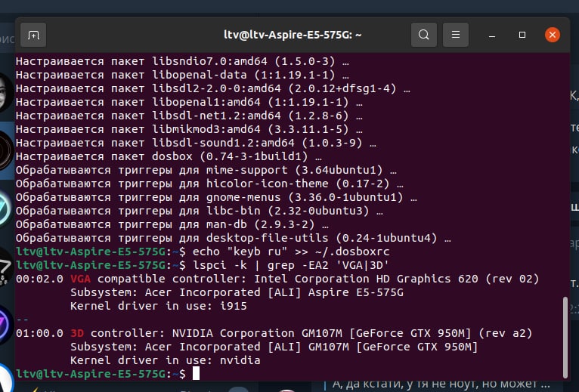Viewport: 579px width, 392px height.
Task: Click the red '3D' match text
Action: point(77,333)
